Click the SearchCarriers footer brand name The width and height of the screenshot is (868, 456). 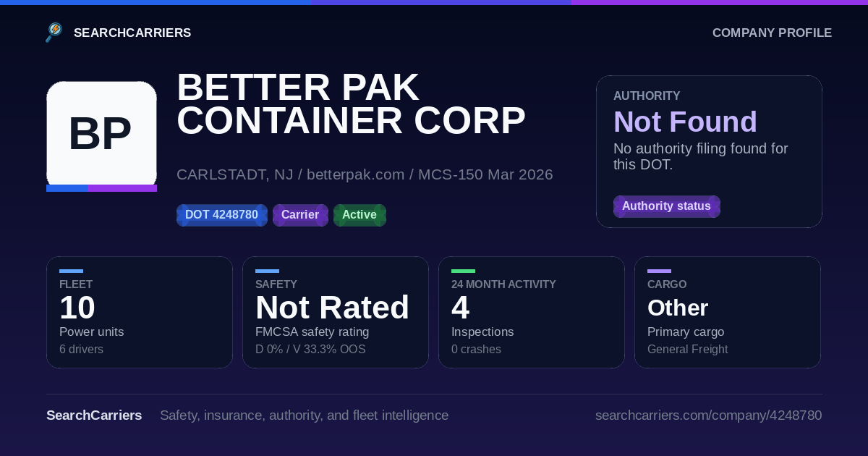(x=94, y=415)
